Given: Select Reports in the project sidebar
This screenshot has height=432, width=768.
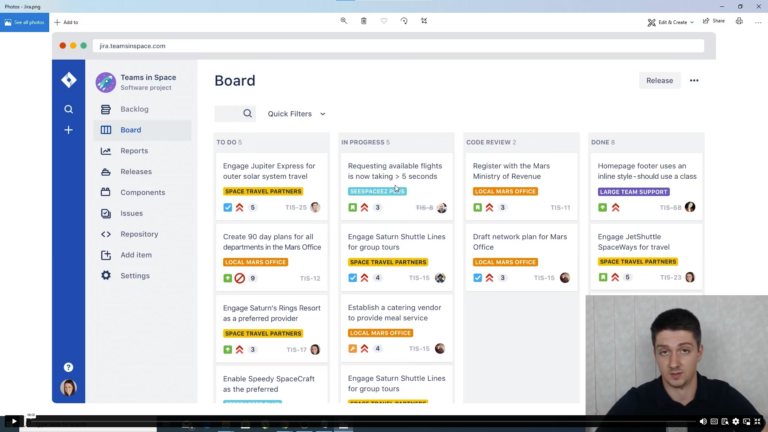Looking at the screenshot, I should coord(134,151).
